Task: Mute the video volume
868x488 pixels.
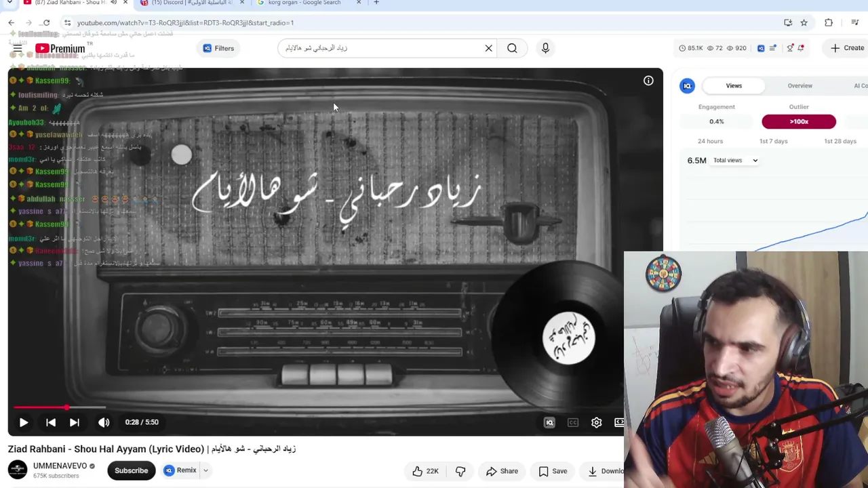Action: [104, 422]
